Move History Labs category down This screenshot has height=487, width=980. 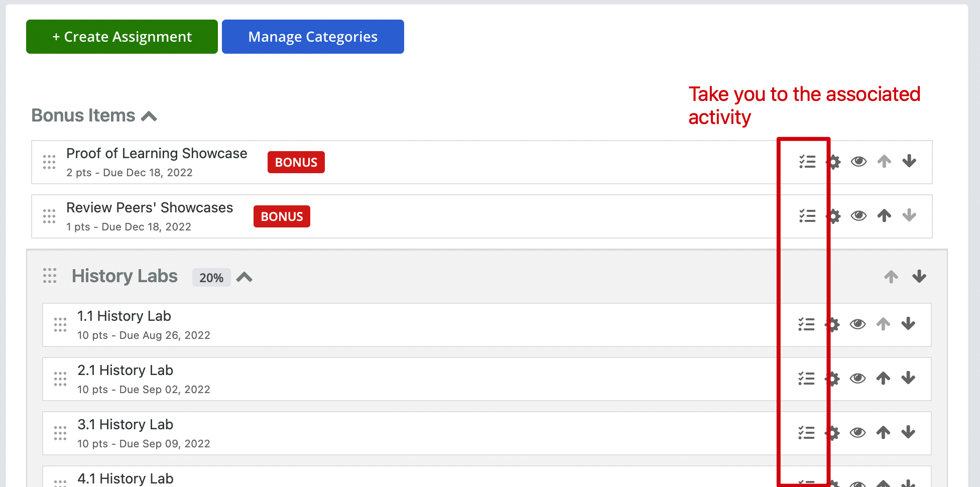(x=919, y=277)
